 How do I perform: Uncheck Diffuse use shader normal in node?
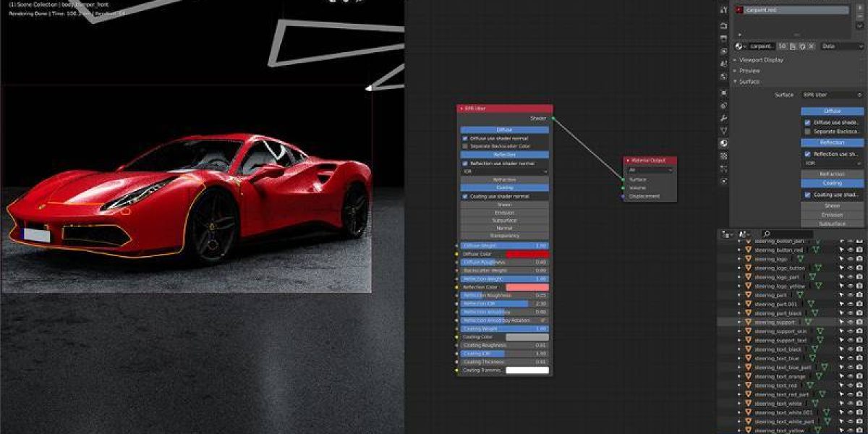pyautogui.click(x=465, y=138)
